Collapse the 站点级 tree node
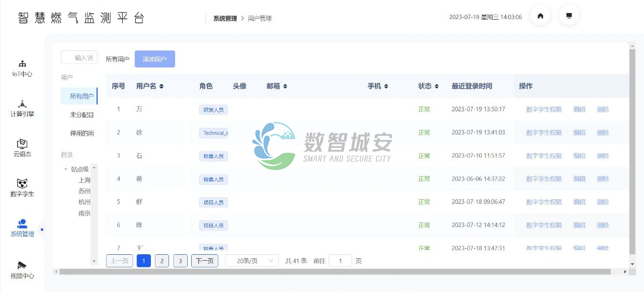644x292 pixels. coord(66,169)
